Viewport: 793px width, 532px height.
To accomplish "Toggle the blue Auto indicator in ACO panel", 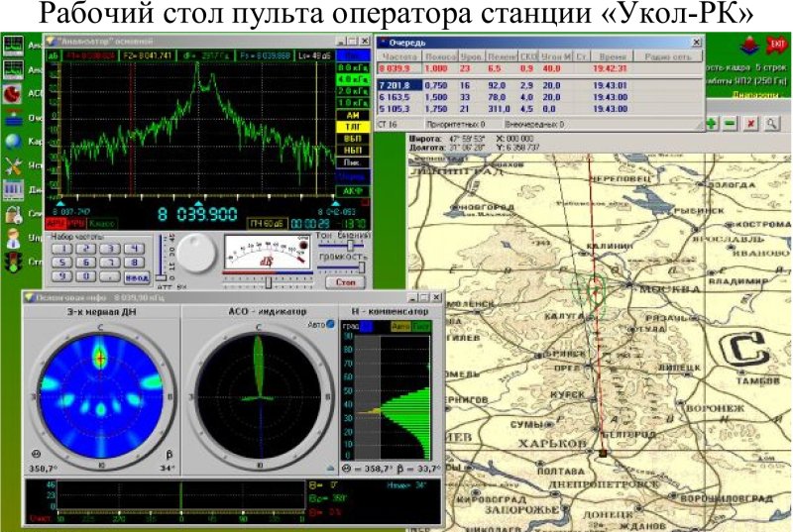I will click(x=331, y=324).
